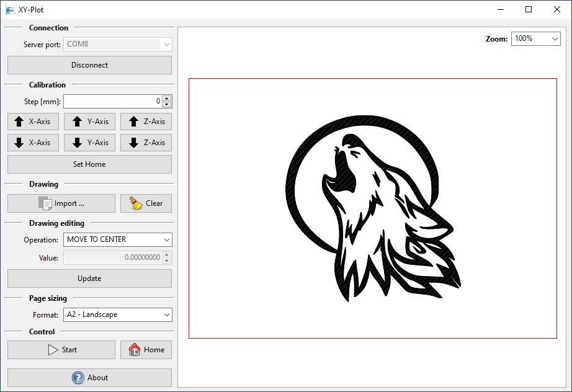
Task: Open the Zoom 100% dropdown
Action: click(535, 38)
